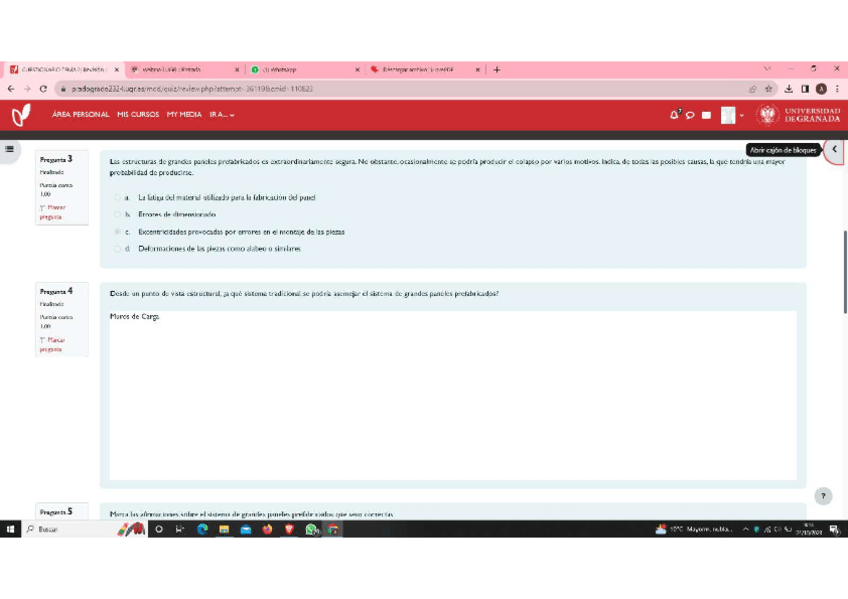Click the Universidad de Granada crest logo
Viewport: 848px width, 599px height.
(x=767, y=115)
